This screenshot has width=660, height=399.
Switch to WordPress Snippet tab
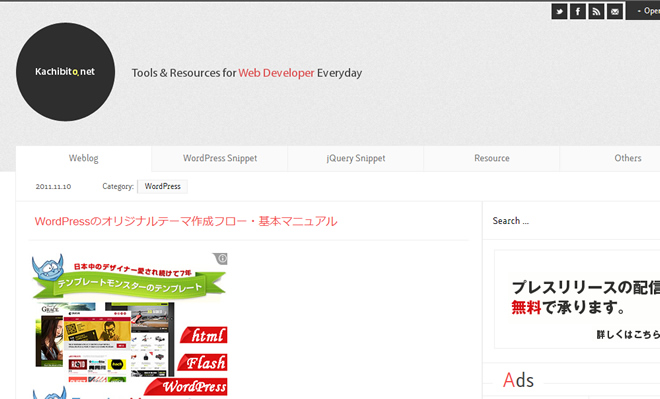[x=220, y=158]
